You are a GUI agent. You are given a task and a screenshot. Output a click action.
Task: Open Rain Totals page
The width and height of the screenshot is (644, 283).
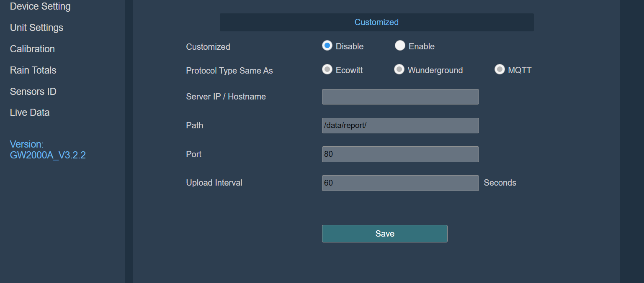(33, 70)
